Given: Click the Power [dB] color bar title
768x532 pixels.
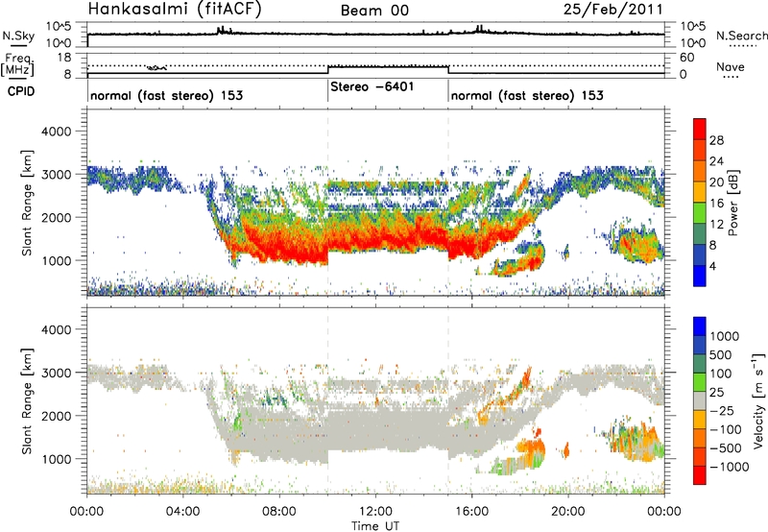Looking at the screenshot, I should click(732, 203).
